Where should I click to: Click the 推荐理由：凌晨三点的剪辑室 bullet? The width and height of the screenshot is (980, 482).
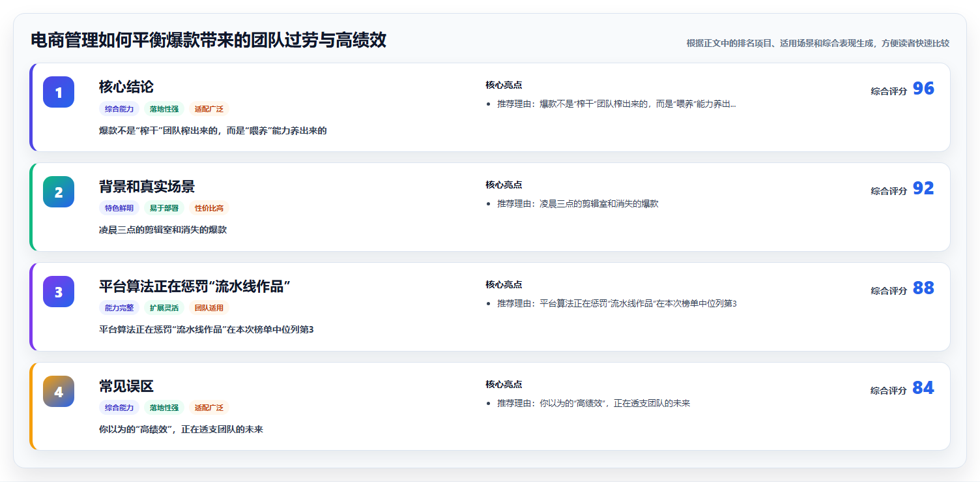[x=578, y=204]
